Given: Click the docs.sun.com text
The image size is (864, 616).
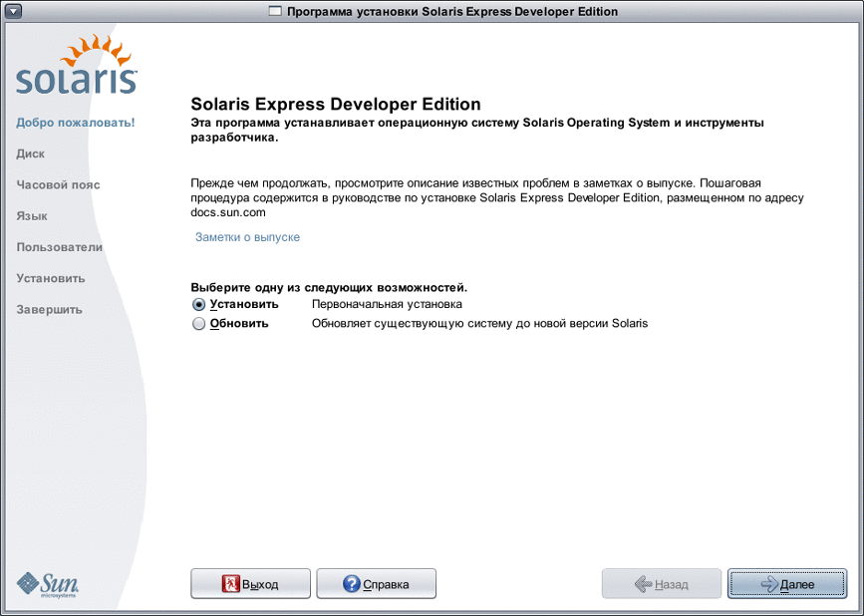Looking at the screenshot, I should (228, 212).
